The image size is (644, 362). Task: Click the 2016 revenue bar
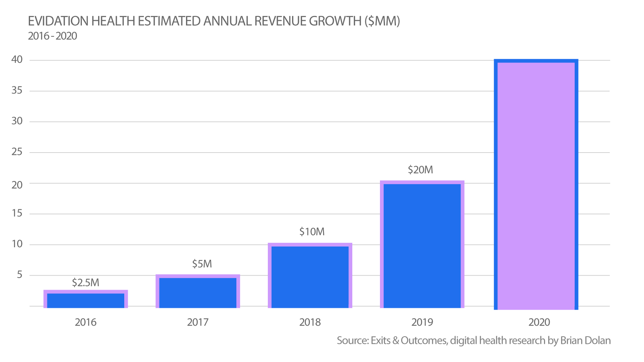[86, 299]
